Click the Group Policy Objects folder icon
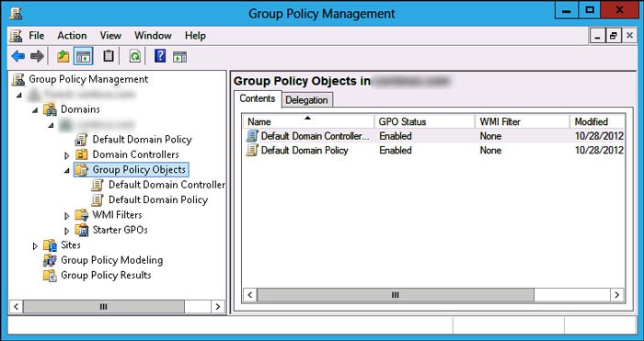Screen dimensions: 644x341 pyautogui.click(x=82, y=169)
